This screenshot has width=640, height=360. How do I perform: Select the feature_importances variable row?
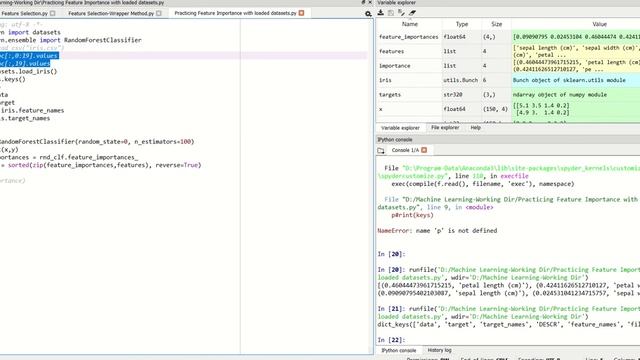pyautogui.click(x=508, y=37)
